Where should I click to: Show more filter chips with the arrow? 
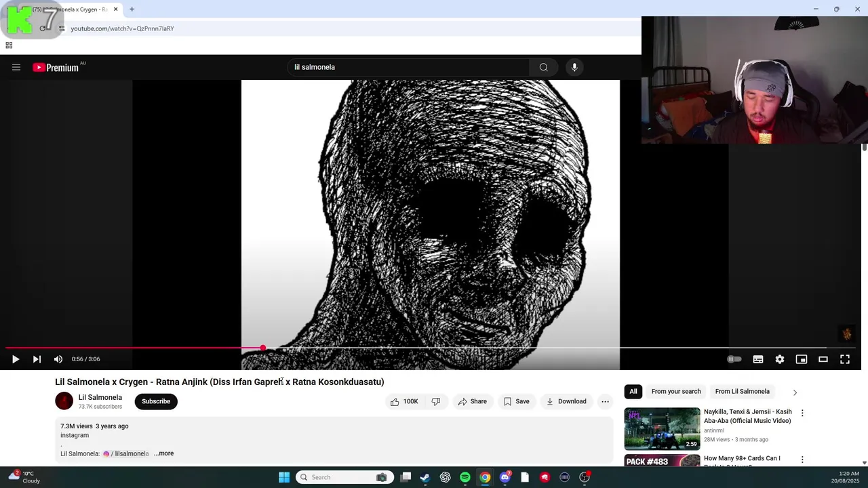[x=795, y=392]
